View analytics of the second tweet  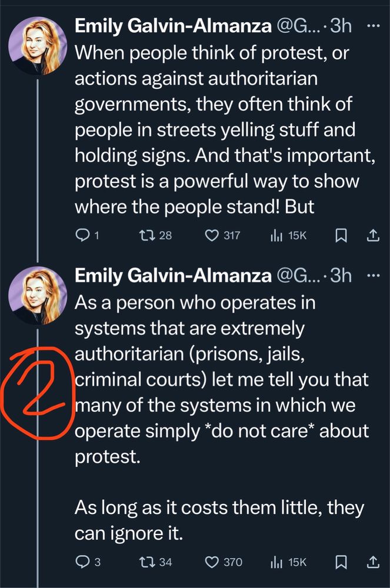pos(274,562)
